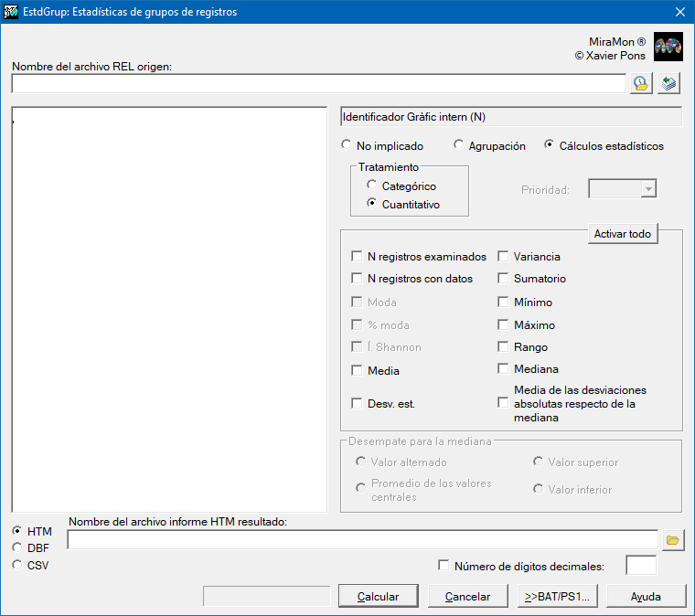Viewport: 695px width, 616px height.
Task: Click the REL origin file name field
Action: point(318,83)
